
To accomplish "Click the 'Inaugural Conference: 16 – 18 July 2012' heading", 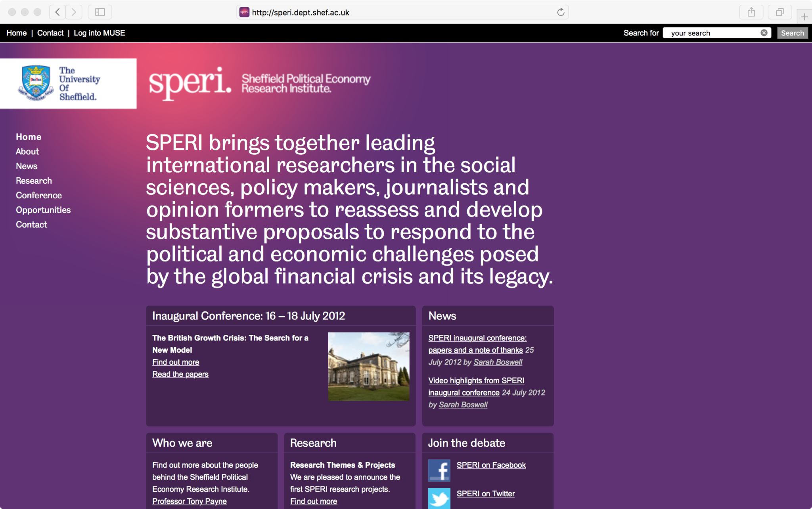I will coord(249,316).
